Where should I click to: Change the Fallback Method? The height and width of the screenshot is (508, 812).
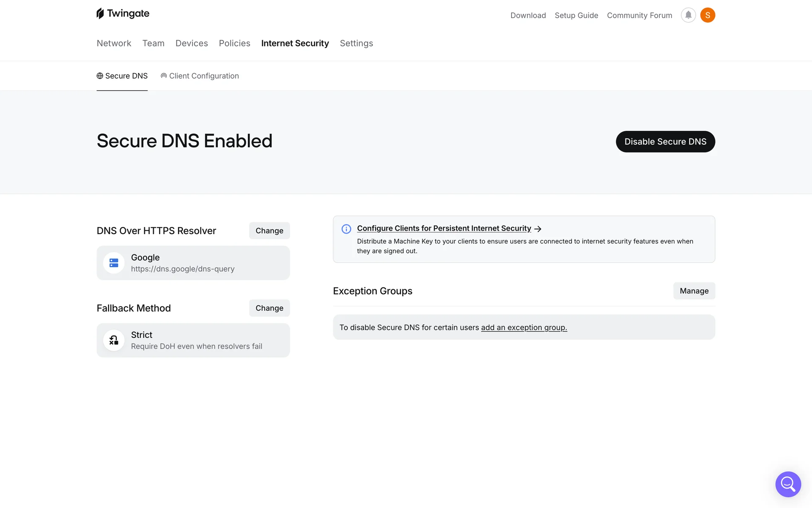pos(269,308)
